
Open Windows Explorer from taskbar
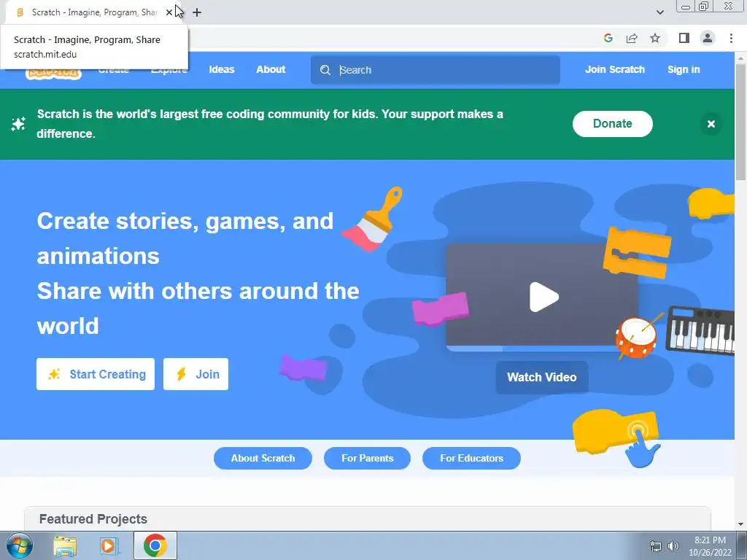(x=65, y=546)
